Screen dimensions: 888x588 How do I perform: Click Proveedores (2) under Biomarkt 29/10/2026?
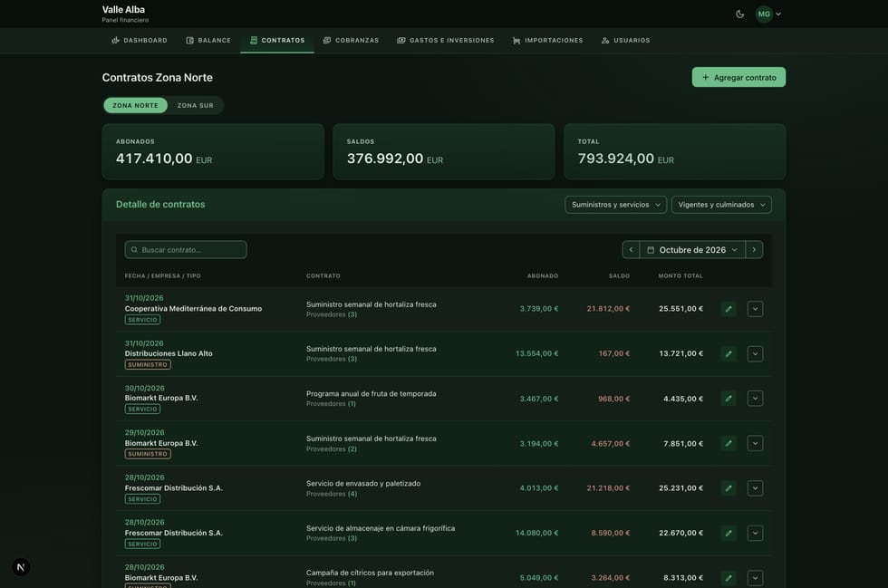[332, 449]
